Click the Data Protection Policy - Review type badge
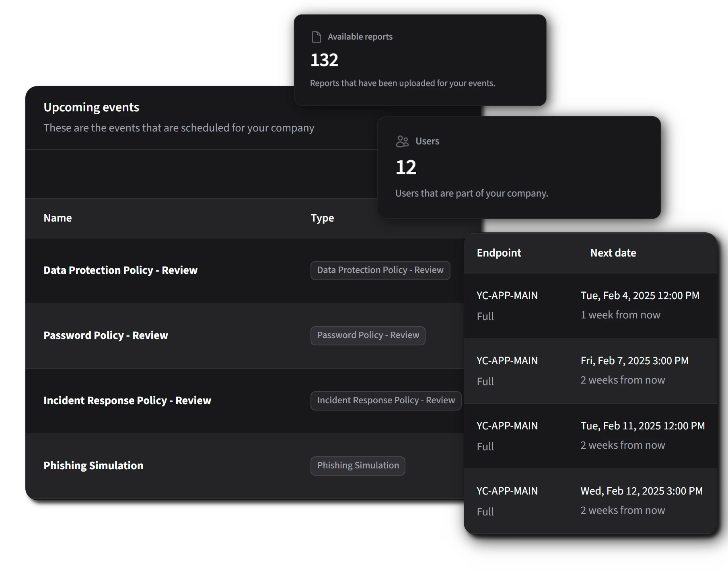The height and width of the screenshot is (585, 728). tap(380, 270)
